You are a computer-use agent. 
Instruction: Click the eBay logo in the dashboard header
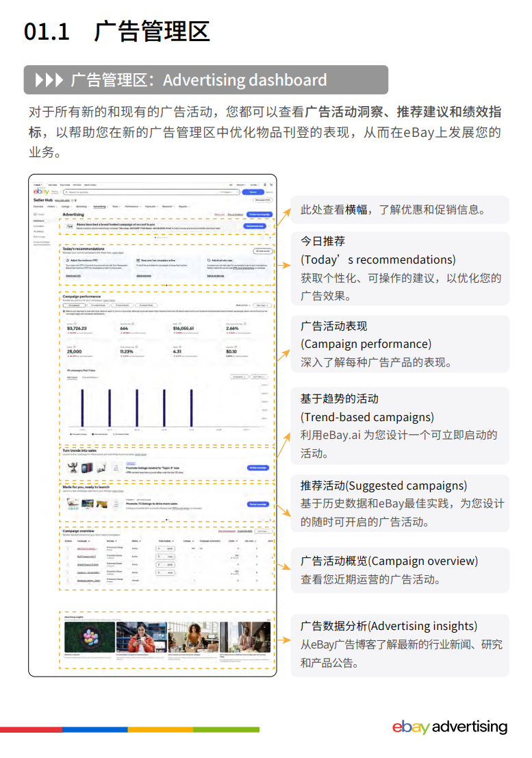coord(41,192)
